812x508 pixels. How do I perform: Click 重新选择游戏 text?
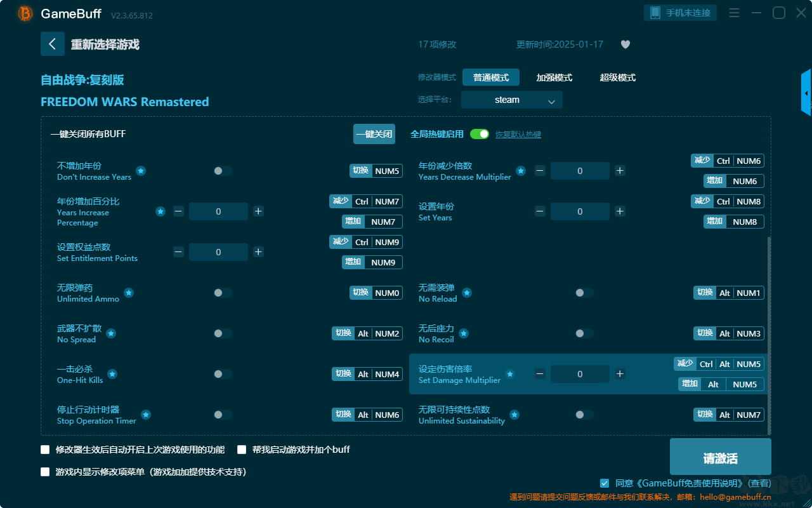[105, 44]
